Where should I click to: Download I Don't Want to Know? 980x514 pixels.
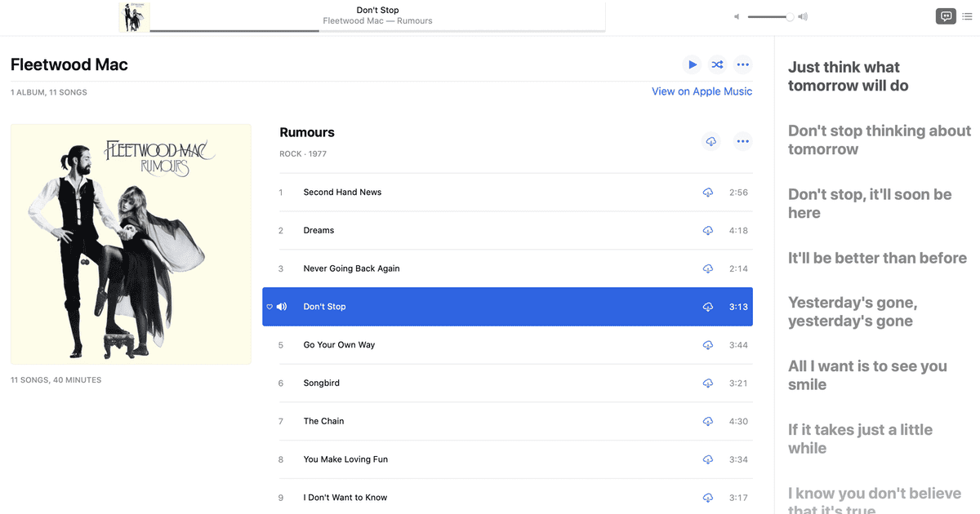point(708,498)
